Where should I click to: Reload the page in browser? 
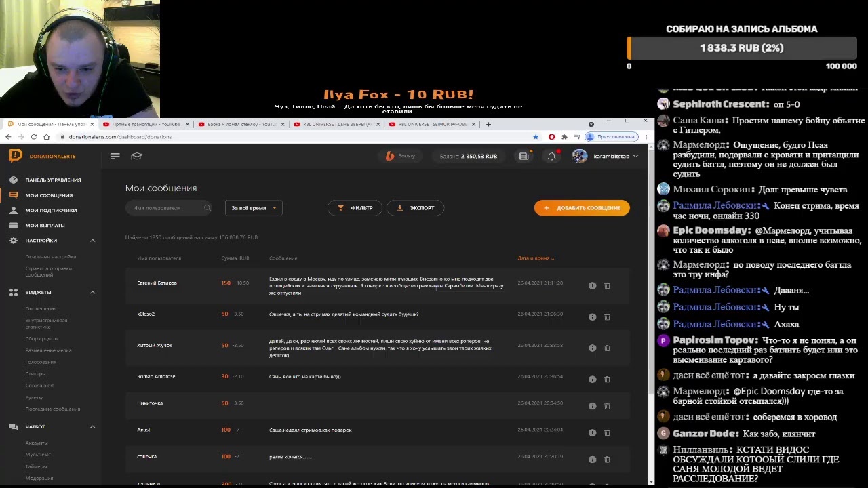point(34,137)
